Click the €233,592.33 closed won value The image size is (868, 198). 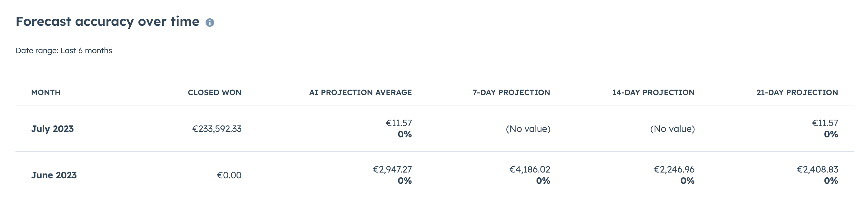(x=217, y=129)
